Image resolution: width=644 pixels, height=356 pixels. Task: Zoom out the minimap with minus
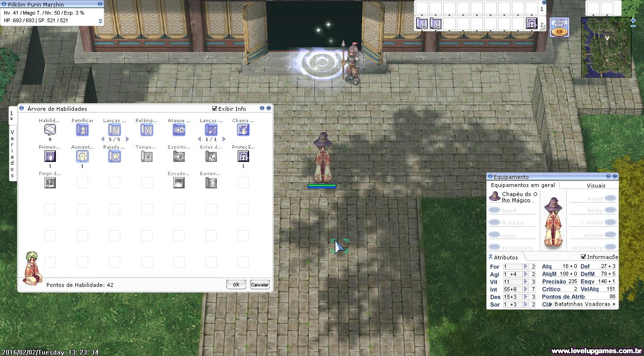click(633, 26)
